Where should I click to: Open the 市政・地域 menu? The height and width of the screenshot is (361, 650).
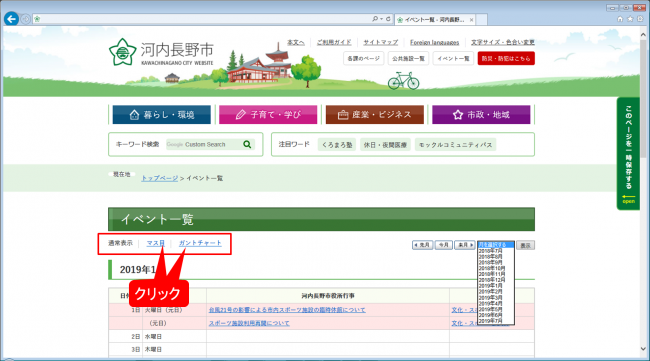(481, 115)
